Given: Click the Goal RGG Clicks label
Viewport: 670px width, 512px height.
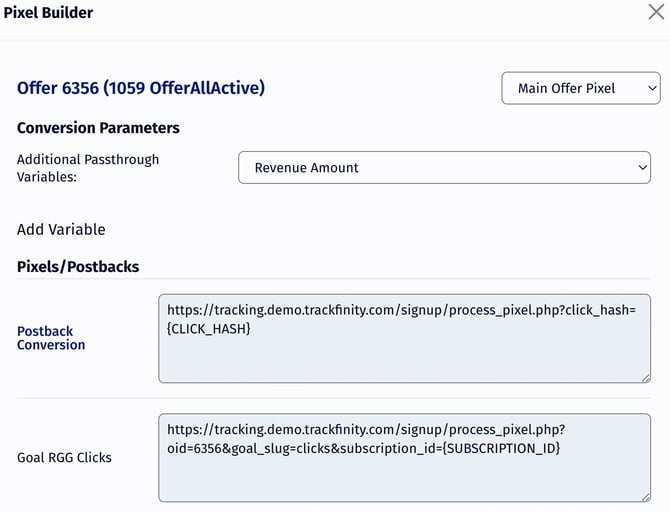Looking at the screenshot, I should (x=64, y=458).
